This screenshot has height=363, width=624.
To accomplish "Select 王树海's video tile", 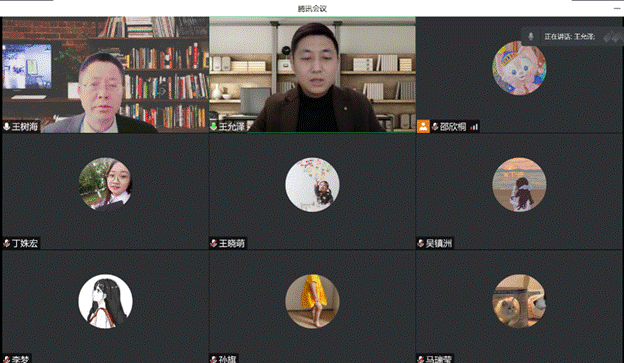I will point(105,74).
